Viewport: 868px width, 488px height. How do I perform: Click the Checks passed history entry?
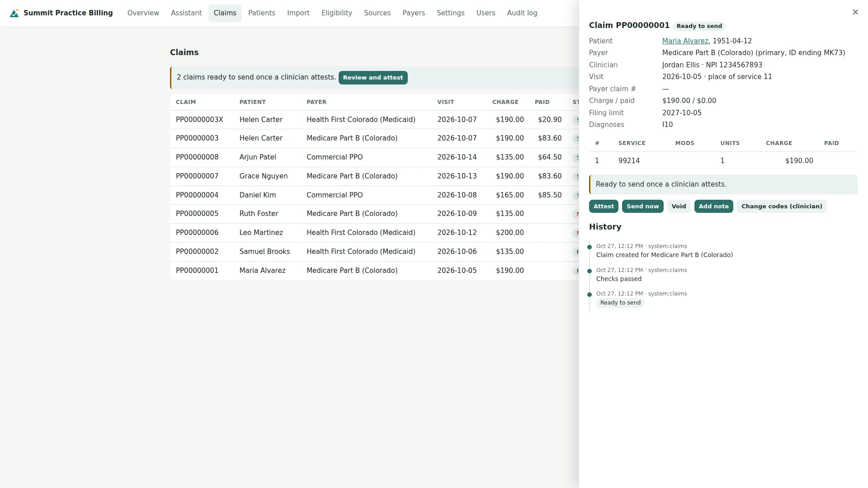click(618, 279)
